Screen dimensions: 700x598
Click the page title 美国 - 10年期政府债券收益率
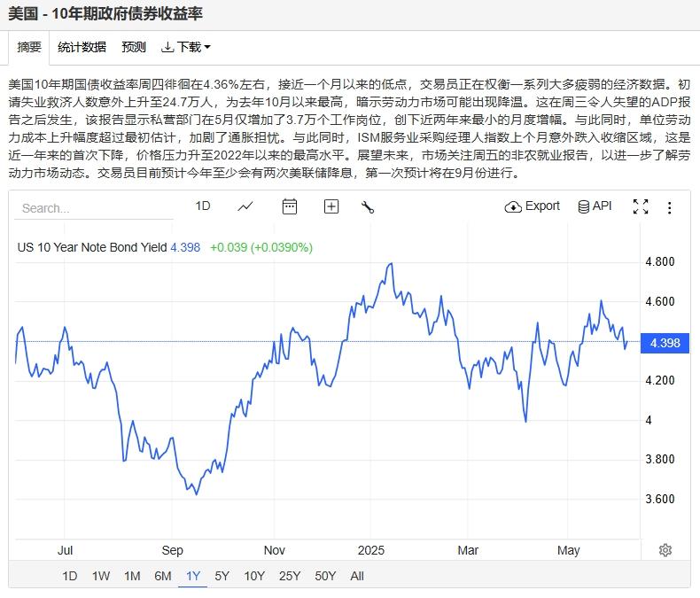point(105,13)
